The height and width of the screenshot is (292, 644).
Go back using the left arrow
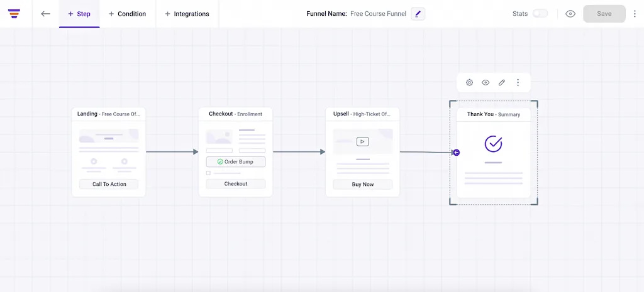[45, 14]
